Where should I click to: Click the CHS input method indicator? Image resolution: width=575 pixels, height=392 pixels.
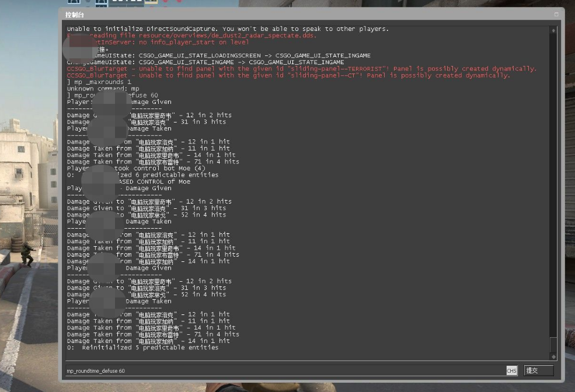coord(511,371)
